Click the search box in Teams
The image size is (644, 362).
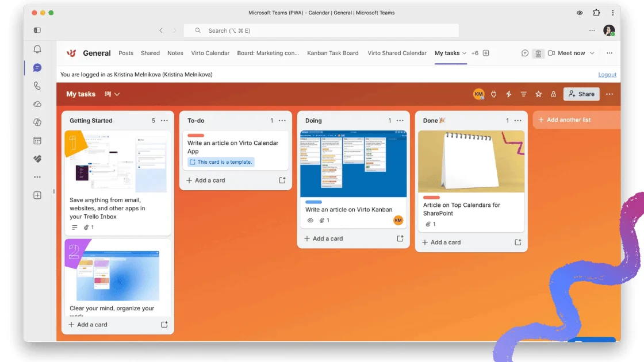(x=321, y=30)
